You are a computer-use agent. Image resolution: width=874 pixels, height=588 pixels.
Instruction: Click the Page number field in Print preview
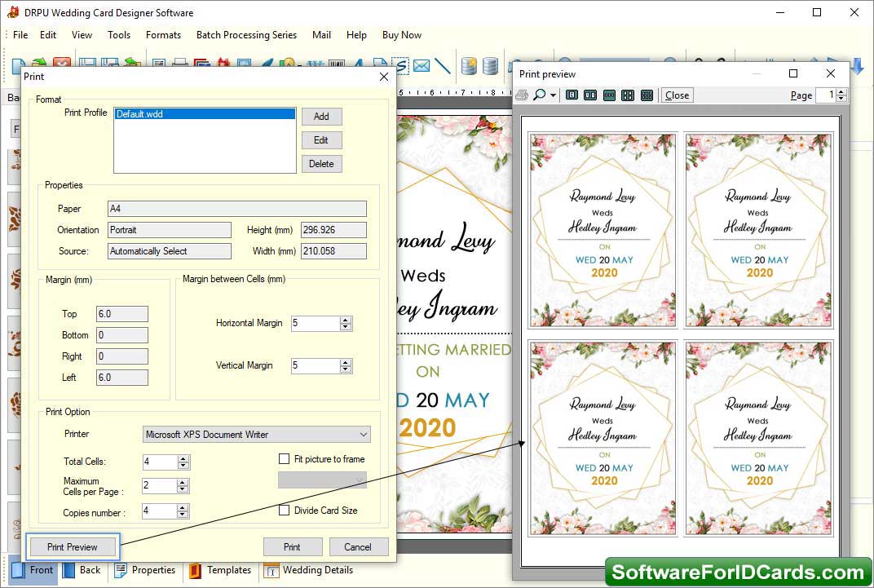tap(826, 95)
